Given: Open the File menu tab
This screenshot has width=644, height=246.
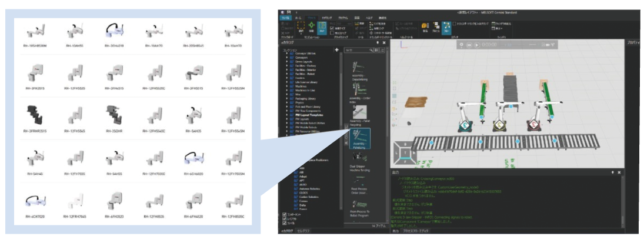Looking at the screenshot, I should tap(286, 18).
